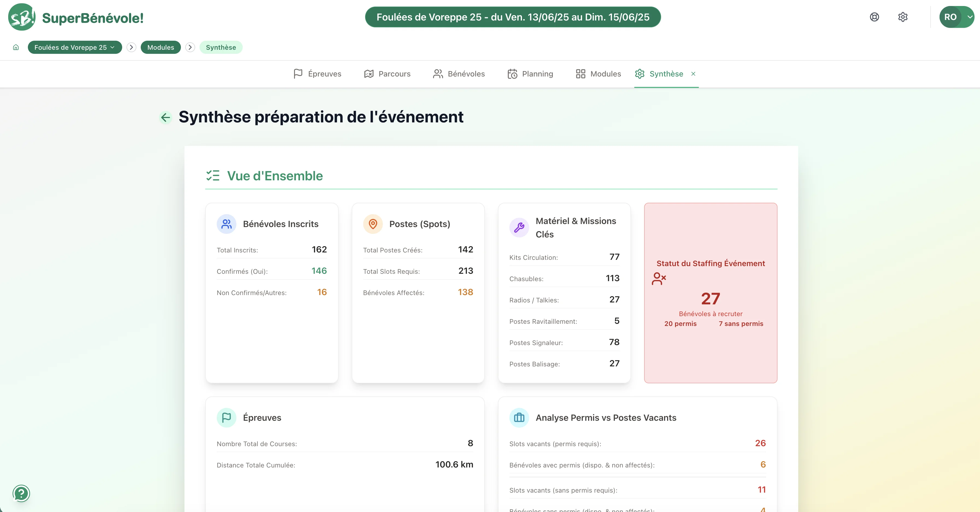Image resolution: width=980 pixels, height=512 pixels.
Task: Click the Synthèse breadcrumb pill
Action: [x=221, y=47]
